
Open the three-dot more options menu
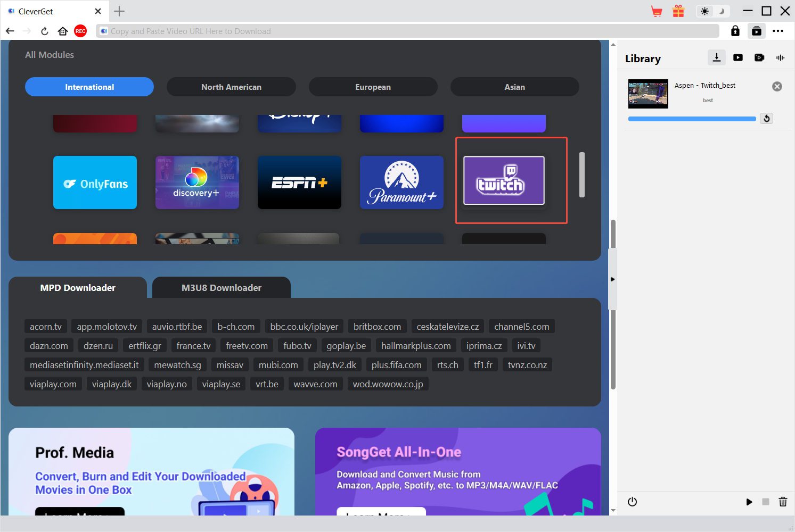tap(778, 31)
